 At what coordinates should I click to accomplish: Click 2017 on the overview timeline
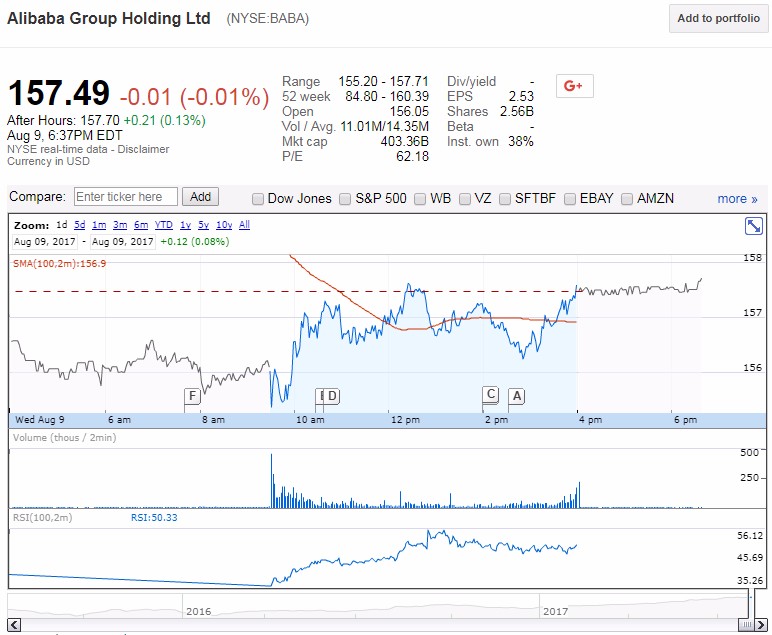555,611
